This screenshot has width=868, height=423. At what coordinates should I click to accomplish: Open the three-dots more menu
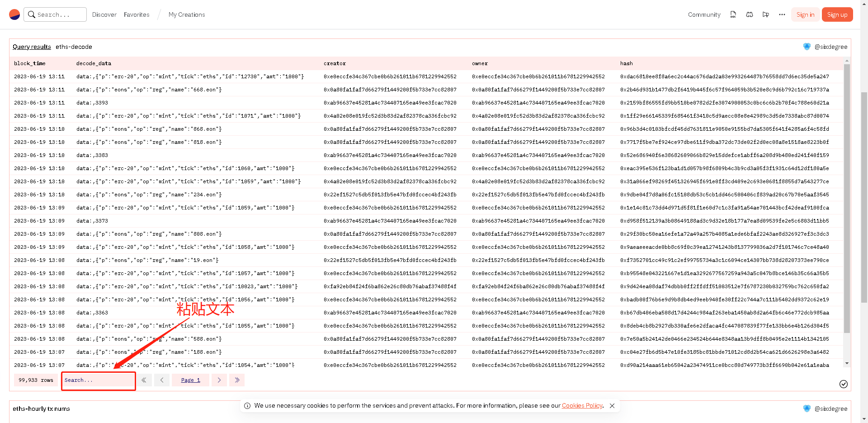coord(782,14)
